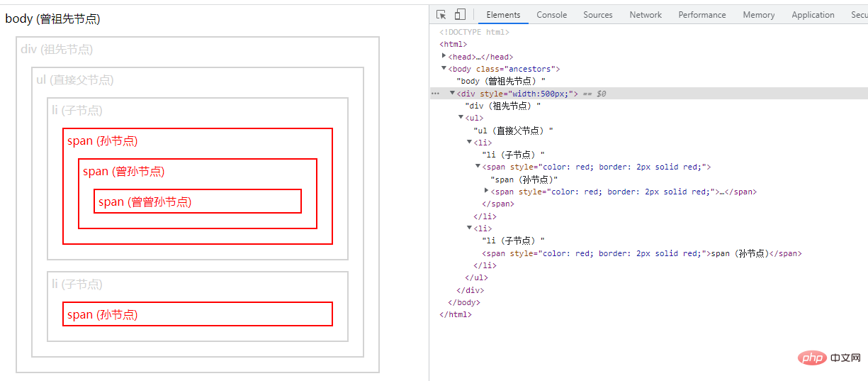Open the Sources tab
This screenshot has height=381, width=868.
point(598,14)
